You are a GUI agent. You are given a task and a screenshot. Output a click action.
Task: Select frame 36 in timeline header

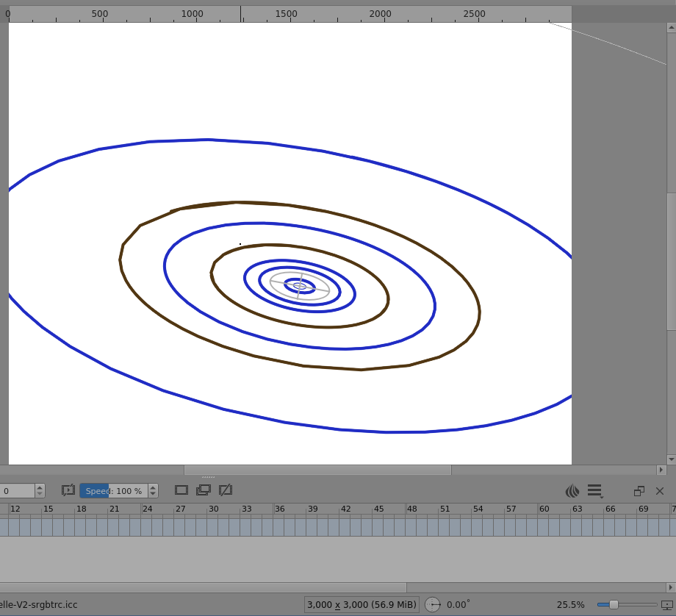click(x=279, y=509)
